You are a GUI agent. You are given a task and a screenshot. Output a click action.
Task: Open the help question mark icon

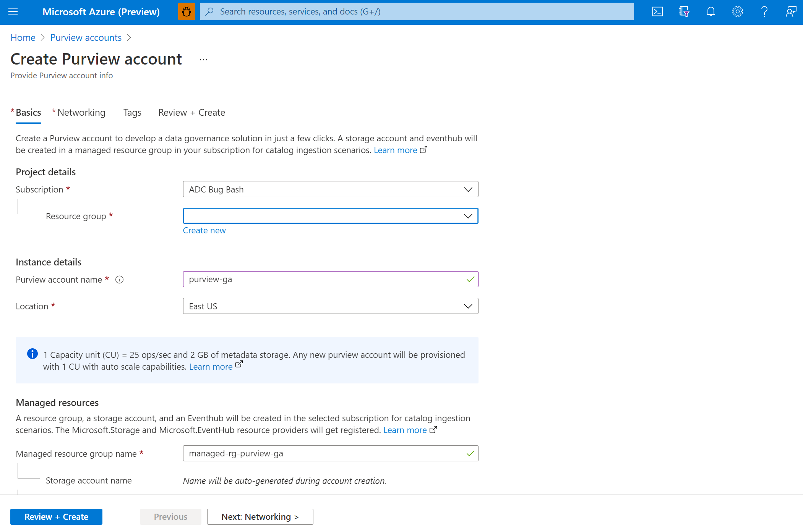(x=764, y=11)
